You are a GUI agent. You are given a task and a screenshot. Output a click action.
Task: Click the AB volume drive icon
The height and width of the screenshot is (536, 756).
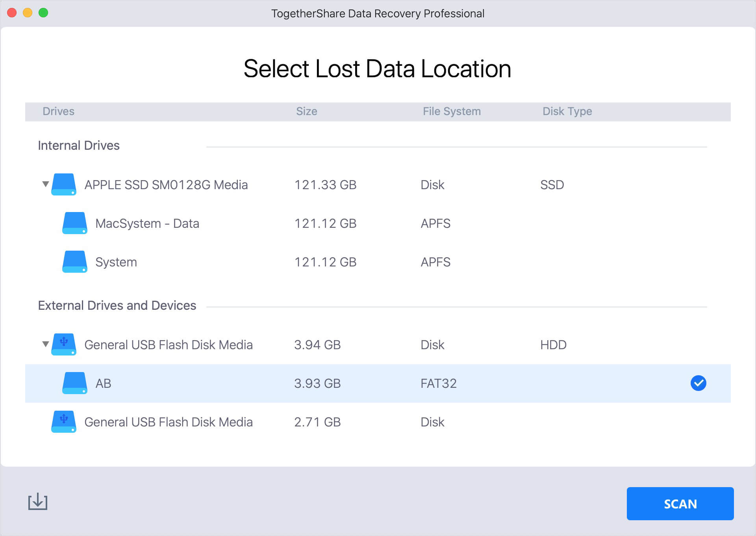click(74, 383)
